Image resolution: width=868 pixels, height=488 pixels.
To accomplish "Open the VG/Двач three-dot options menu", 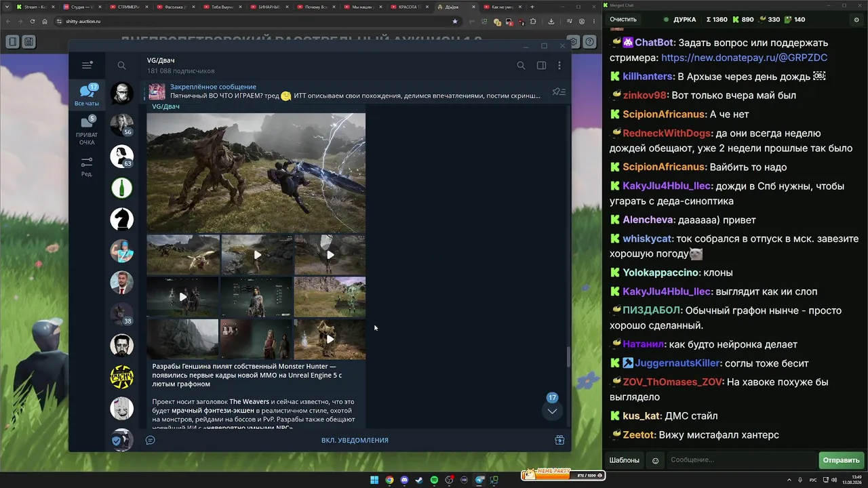I will 559,65.
